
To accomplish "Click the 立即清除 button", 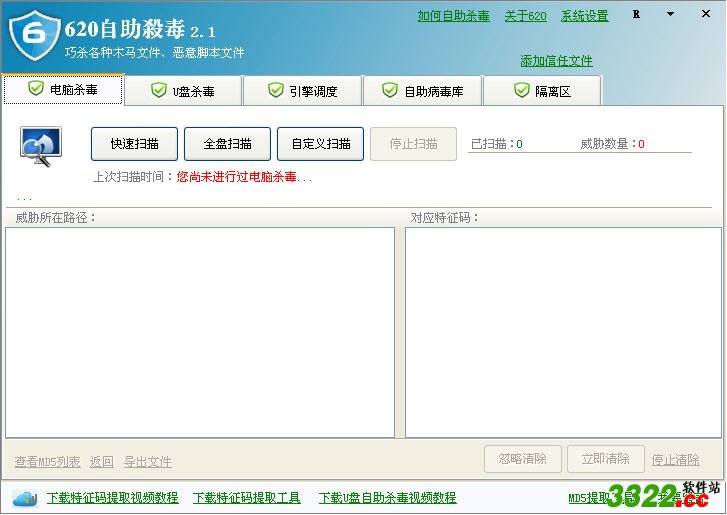I will pyautogui.click(x=606, y=459).
